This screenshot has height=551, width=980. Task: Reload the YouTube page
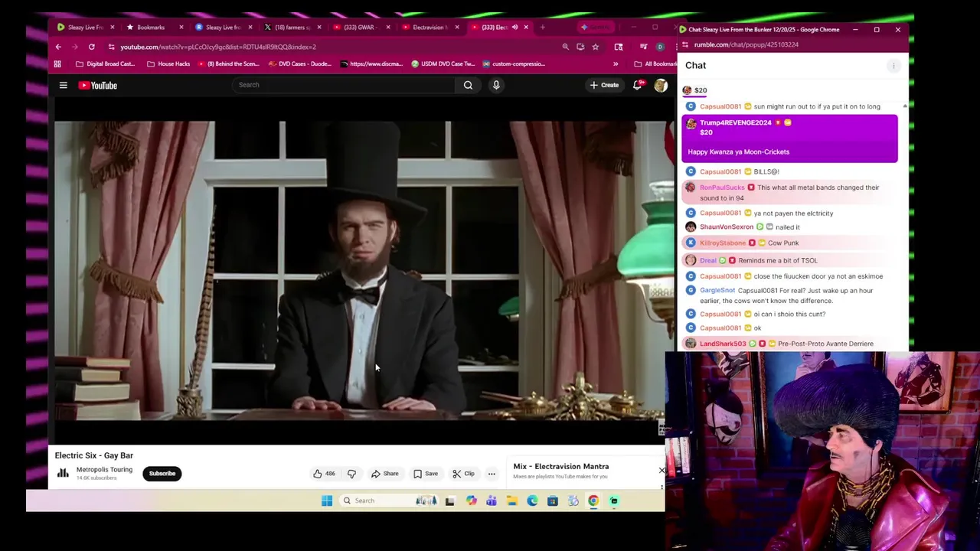point(91,47)
